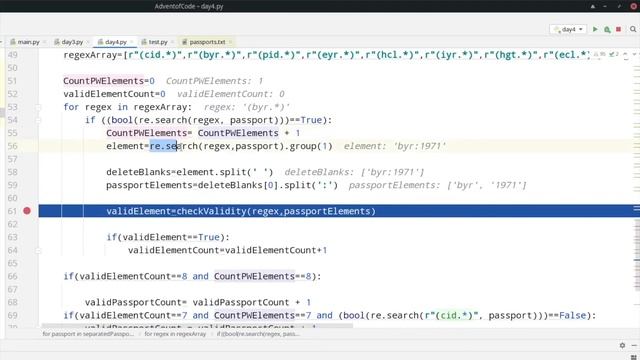The image size is (640, 360).
Task: Click 're.search(regex, passport)' on line 54
Action: point(208,120)
